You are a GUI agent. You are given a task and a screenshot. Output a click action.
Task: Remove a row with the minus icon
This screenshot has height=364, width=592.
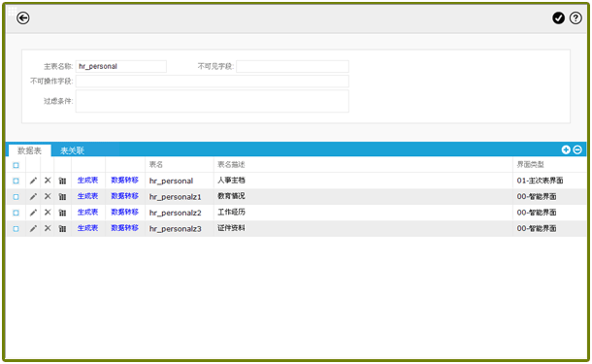[577, 149]
